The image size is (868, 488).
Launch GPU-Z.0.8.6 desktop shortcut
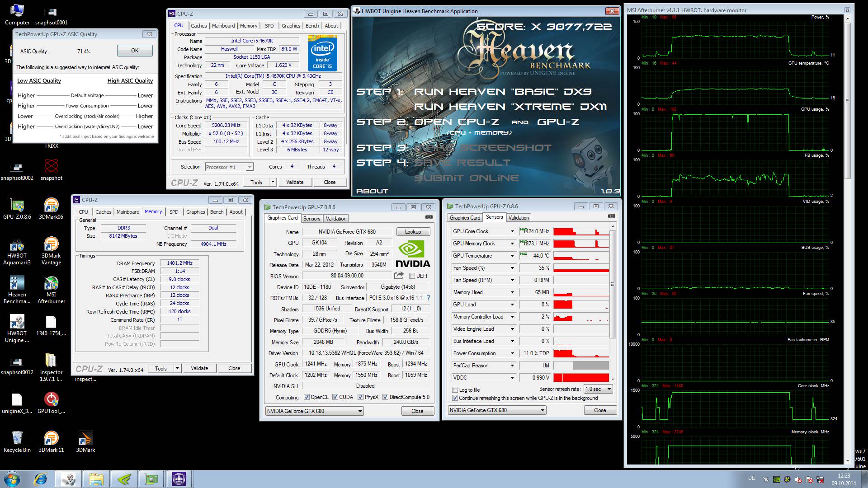[17, 209]
